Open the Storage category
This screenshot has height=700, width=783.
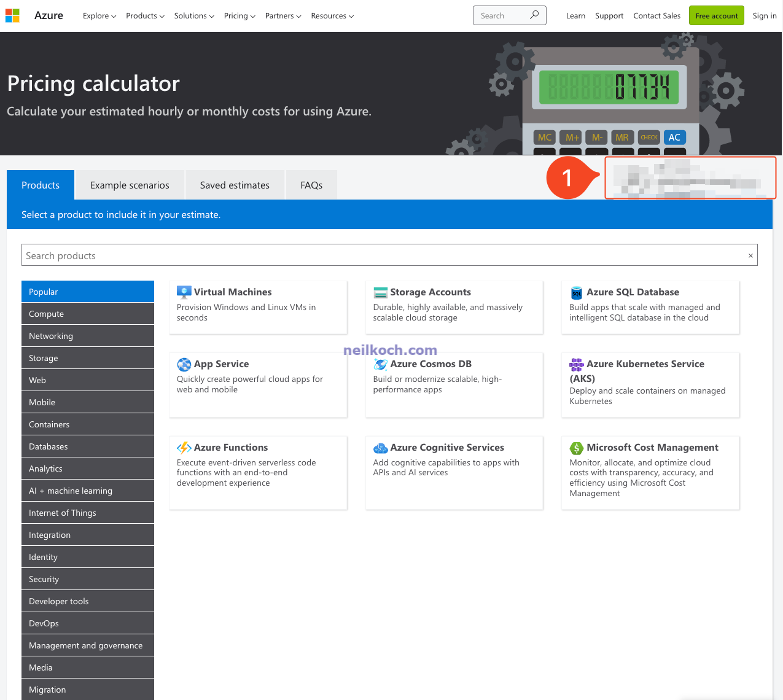[x=88, y=358]
